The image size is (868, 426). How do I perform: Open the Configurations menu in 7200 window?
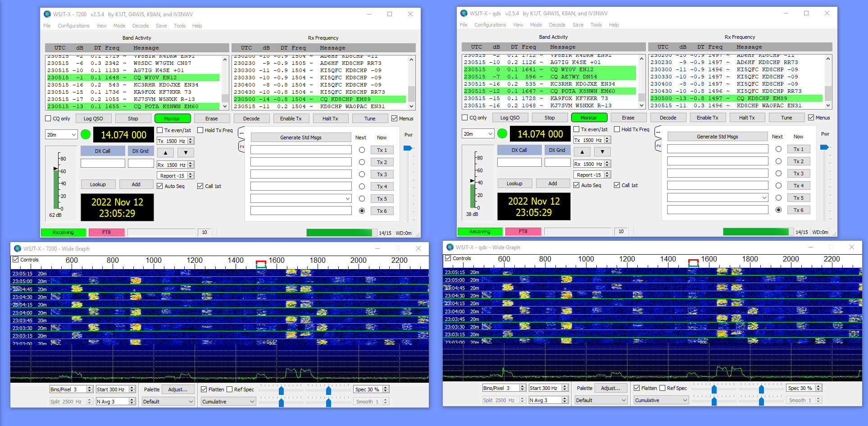click(73, 26)
